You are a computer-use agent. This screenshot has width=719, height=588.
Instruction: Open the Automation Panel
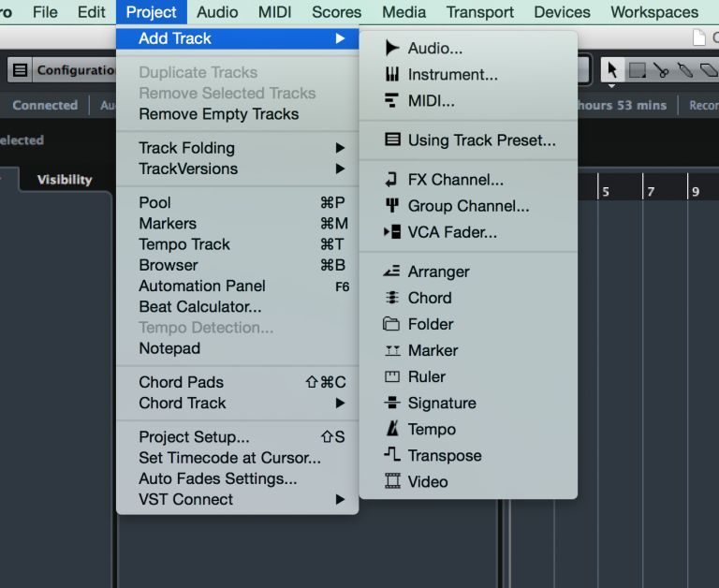click(x=237, y=286)
